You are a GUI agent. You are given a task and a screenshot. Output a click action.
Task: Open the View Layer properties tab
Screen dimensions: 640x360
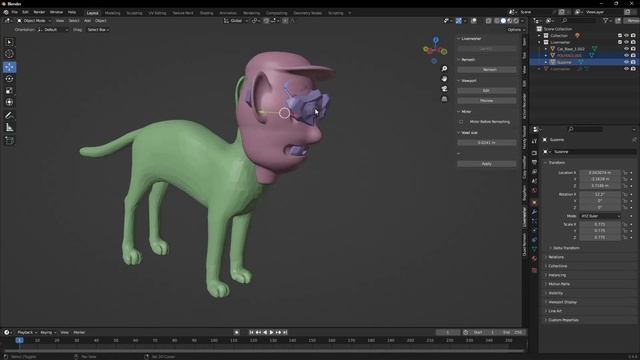click(x=534, y=172)
